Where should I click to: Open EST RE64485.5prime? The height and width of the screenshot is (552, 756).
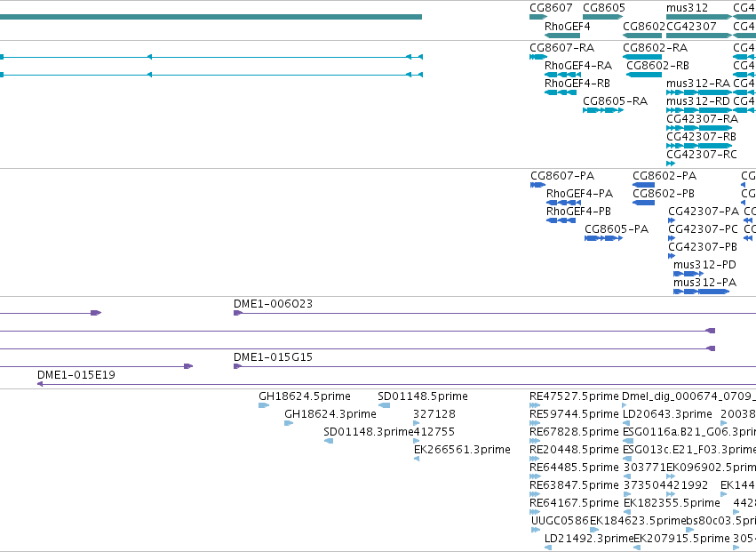[x=574, y=468]
